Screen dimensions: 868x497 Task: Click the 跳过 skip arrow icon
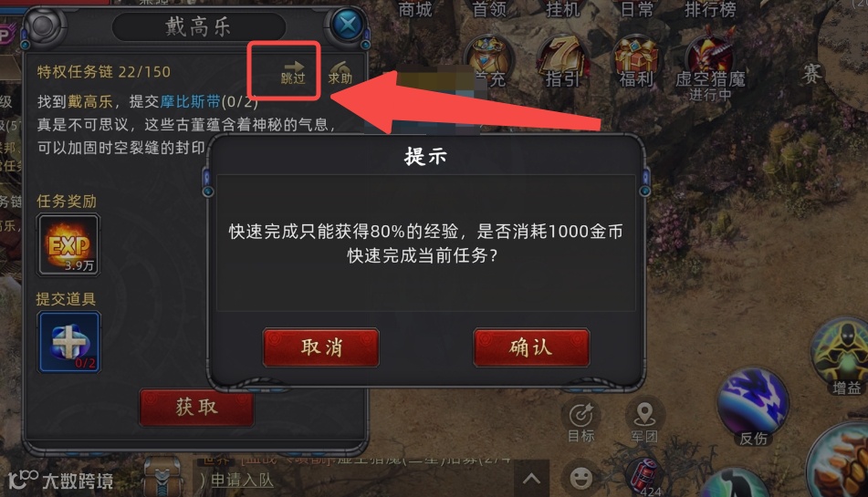293,72
